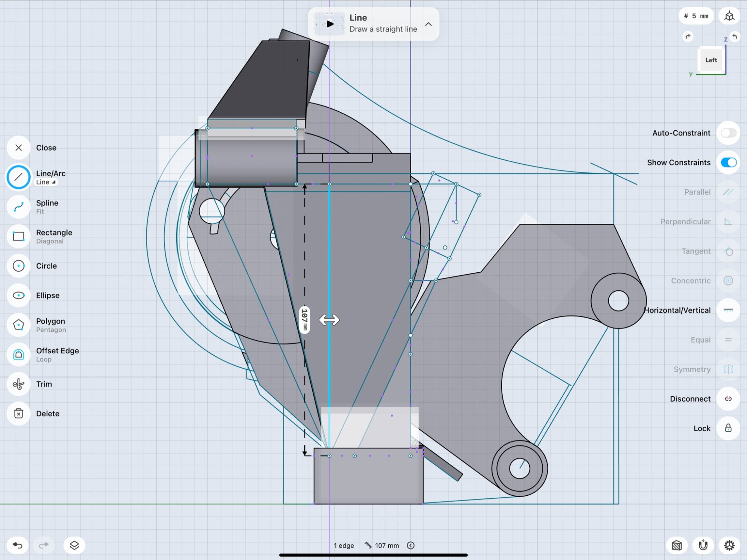The height and width of the screenshot is (560, 747).
Task: Click the Lock constraint option
Action: (x=728, y=428)
